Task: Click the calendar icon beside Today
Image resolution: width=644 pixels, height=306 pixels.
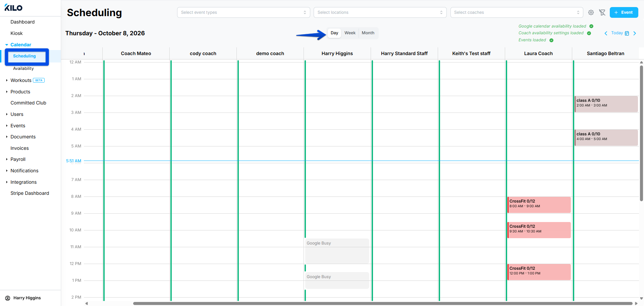Action: [x=627, y=33]
